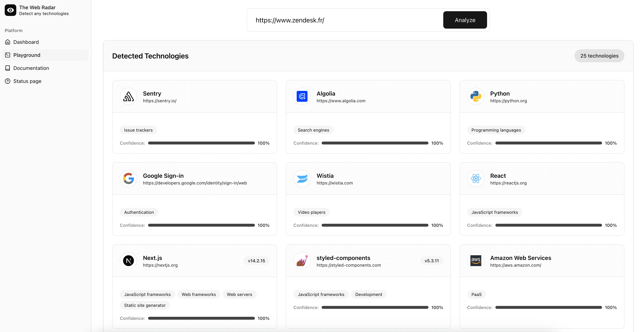Click the 25 technologies badge

click(599, 56)
